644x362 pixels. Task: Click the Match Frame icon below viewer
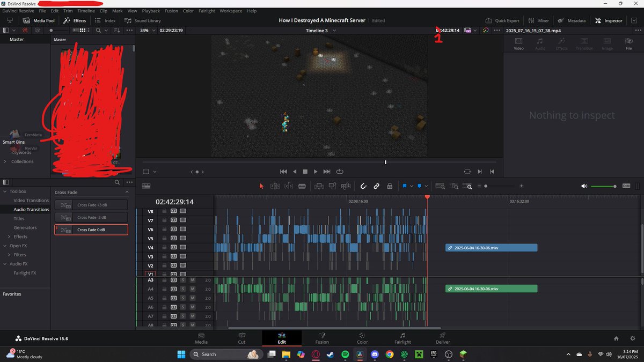(467, 172)
